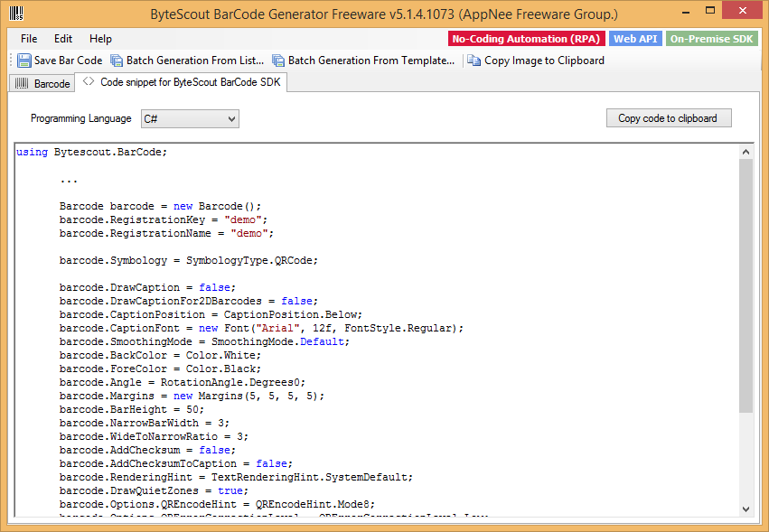
Task: Click the barcode.RegistrationName code line
Action: click(167, 233)
